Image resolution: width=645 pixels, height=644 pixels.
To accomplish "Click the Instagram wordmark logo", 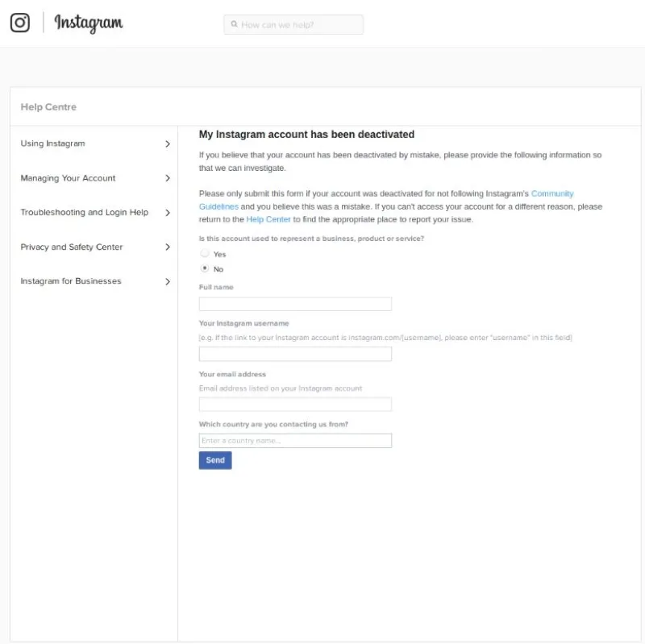I will (89, 23).
